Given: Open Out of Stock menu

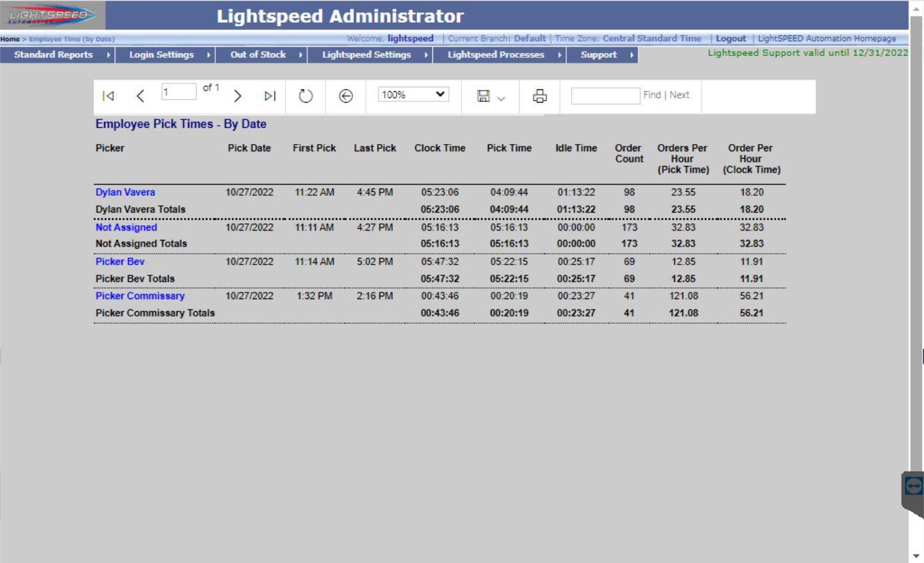Looking at the screenshot, I should click(262, 55).
